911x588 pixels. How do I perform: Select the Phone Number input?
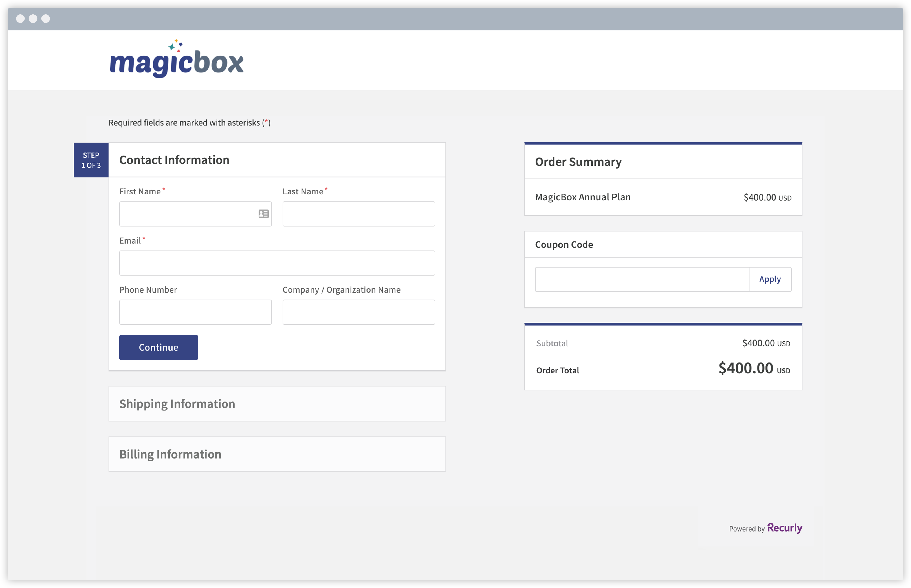[x=195, y=312]
